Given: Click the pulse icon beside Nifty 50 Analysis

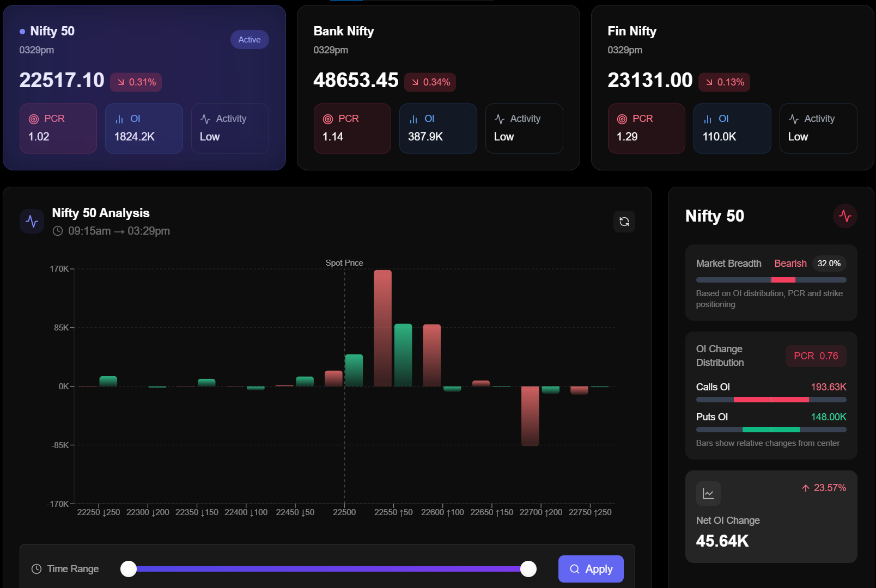Looking at the screenshot, I should point(32,221).
